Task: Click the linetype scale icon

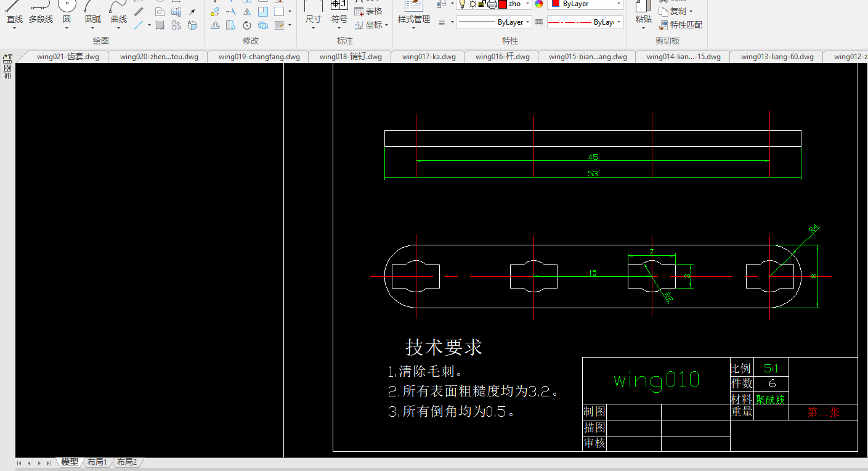Action: 539,22
